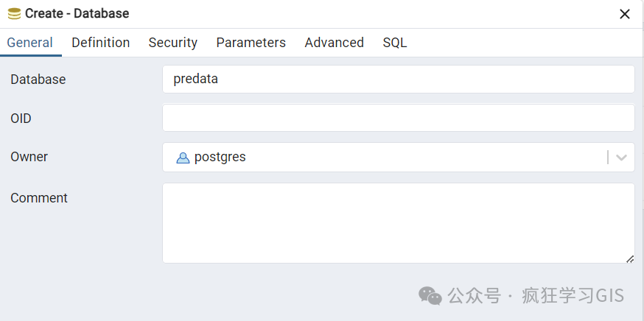
Task: Expand the Owner dropdown chevron arrow
Action: pyautogui.click(x=621, y=157)
